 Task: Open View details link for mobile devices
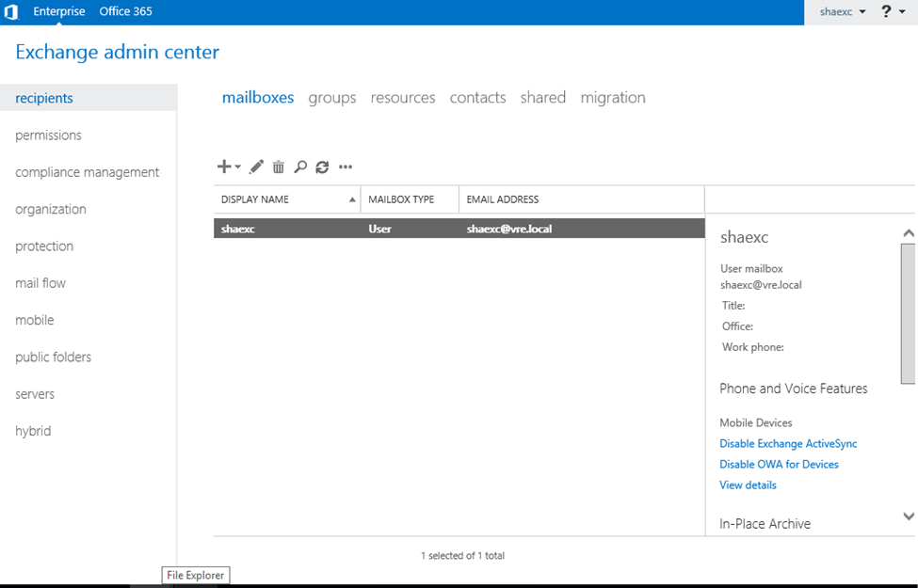(x=748, y=485)
